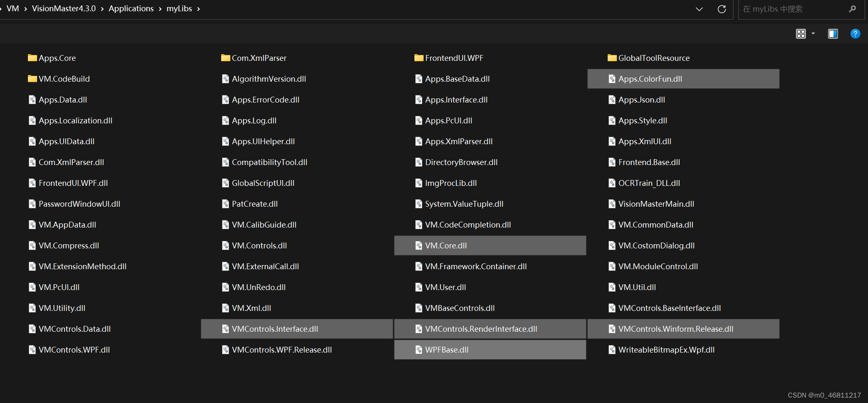The height and width of the screenshot is (403, 868).
Task: Navigate to Applications via the breadcrumb path
Action: (131, 8)
